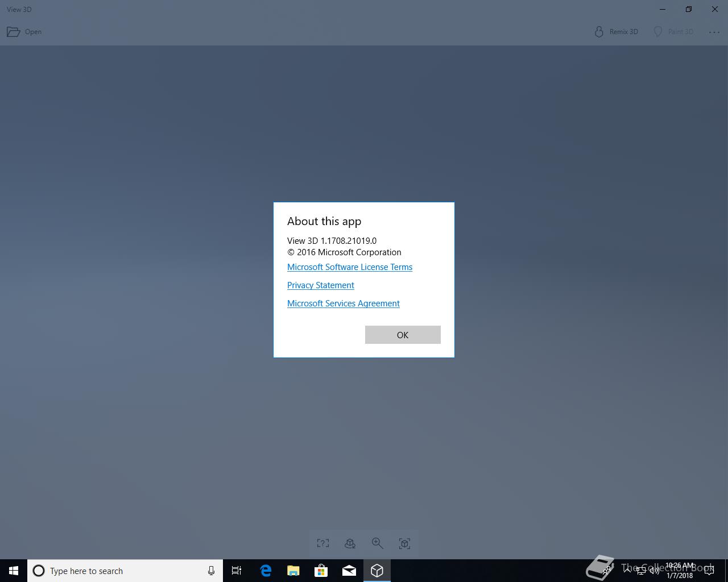728x582 pixels.
Task: Click the microphone icon in search box
Action: coord(211,571)
